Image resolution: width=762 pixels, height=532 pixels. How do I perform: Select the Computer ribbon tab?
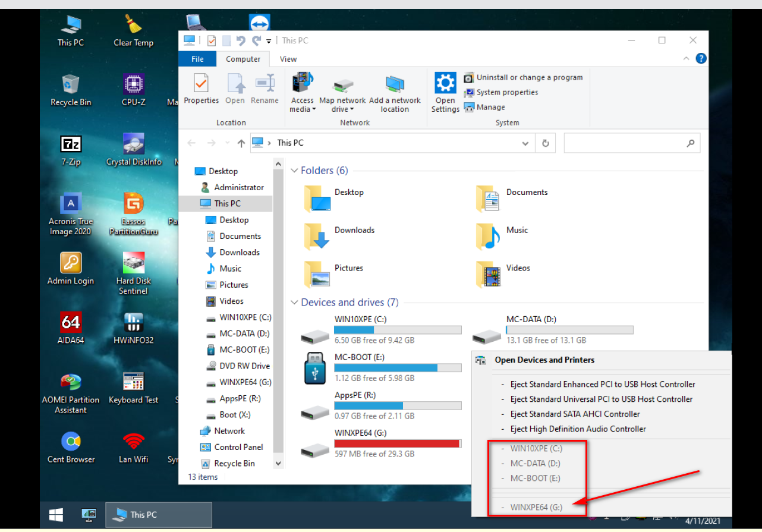pos(243,59)
